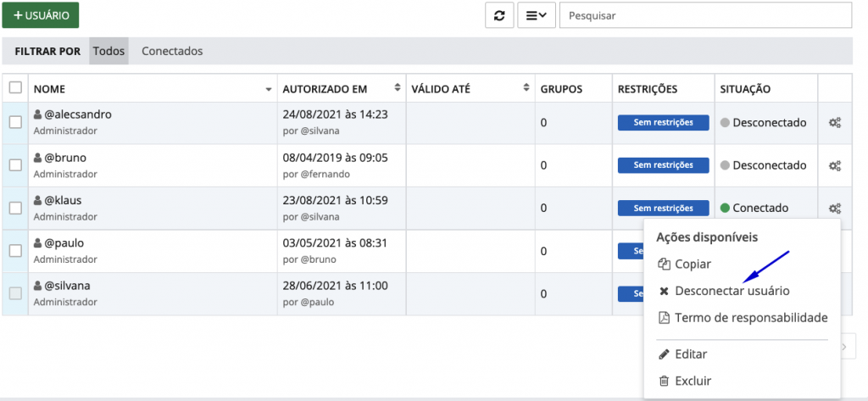Click the user icon beside @klaus

[x=37, y=200]
